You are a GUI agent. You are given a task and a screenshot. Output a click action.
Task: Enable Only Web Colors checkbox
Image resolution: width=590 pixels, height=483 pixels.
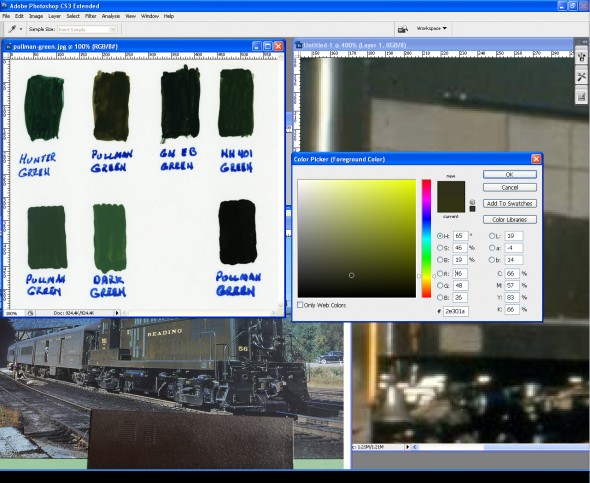(x=300, y=305)
